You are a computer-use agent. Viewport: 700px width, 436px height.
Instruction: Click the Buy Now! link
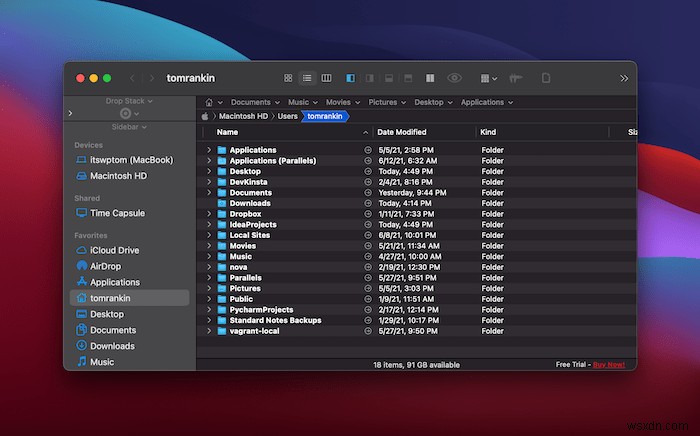[x=608, y=365]
